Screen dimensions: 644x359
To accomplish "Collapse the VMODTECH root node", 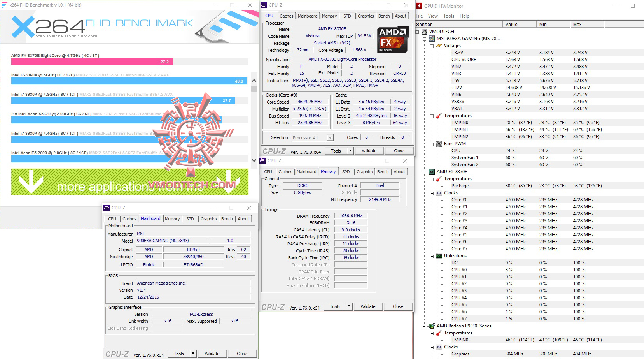I will (x=418, y=32).
